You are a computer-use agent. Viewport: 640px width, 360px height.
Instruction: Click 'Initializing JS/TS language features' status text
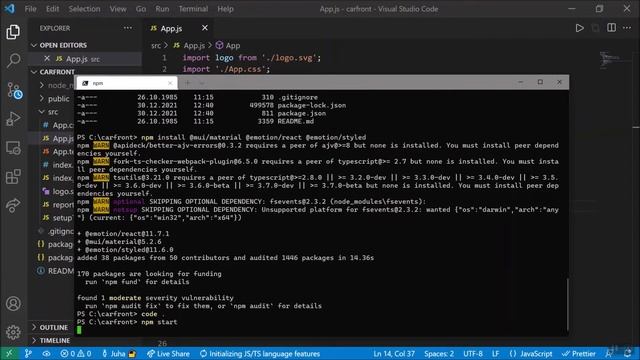pyautogui.click(x=260, y=353)
